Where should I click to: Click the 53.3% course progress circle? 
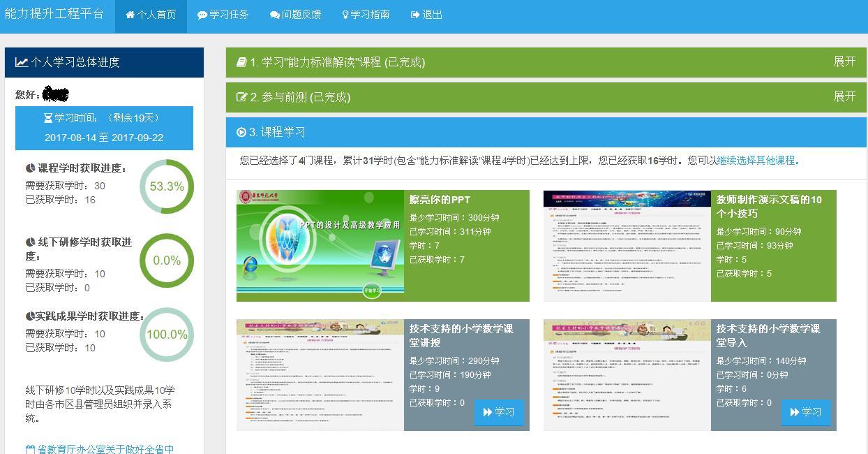click(167, 186)
